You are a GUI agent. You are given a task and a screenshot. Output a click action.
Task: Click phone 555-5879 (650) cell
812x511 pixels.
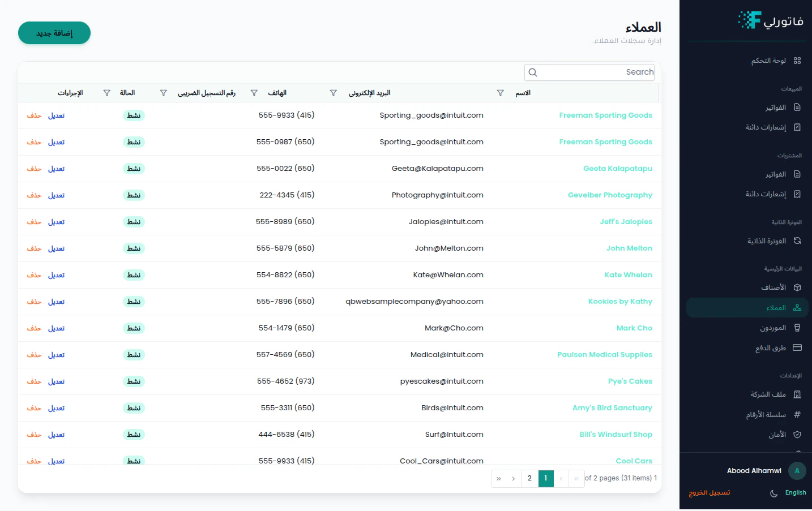pyautogui.click(x=285, y=248)
